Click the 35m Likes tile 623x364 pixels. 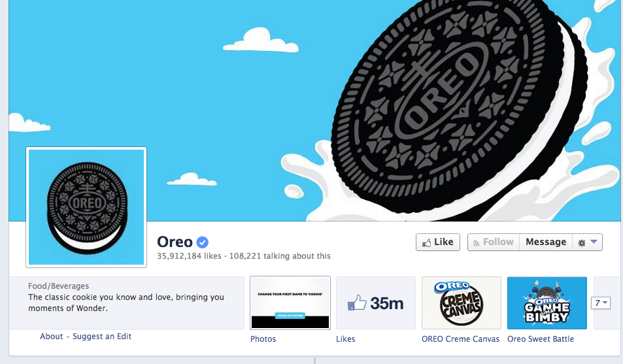pyautogui.click(x=375, y=303)
